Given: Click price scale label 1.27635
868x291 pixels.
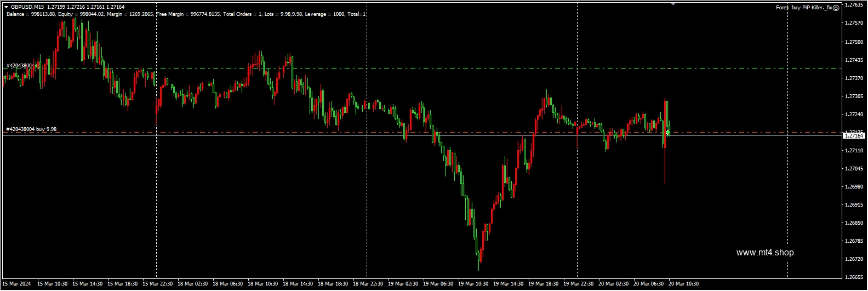Looking at the screenshot, I should pyautogui.click(x=854, y=5).
